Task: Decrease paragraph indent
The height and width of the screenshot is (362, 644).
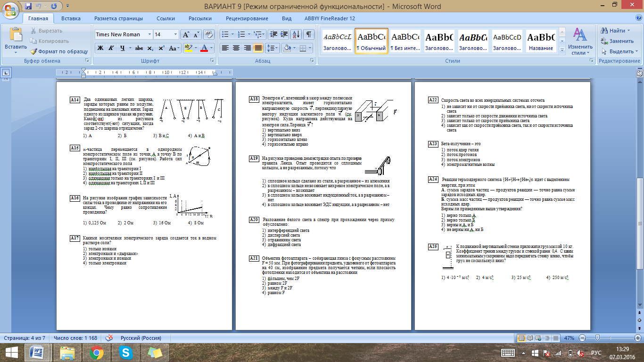Action: 273,34
